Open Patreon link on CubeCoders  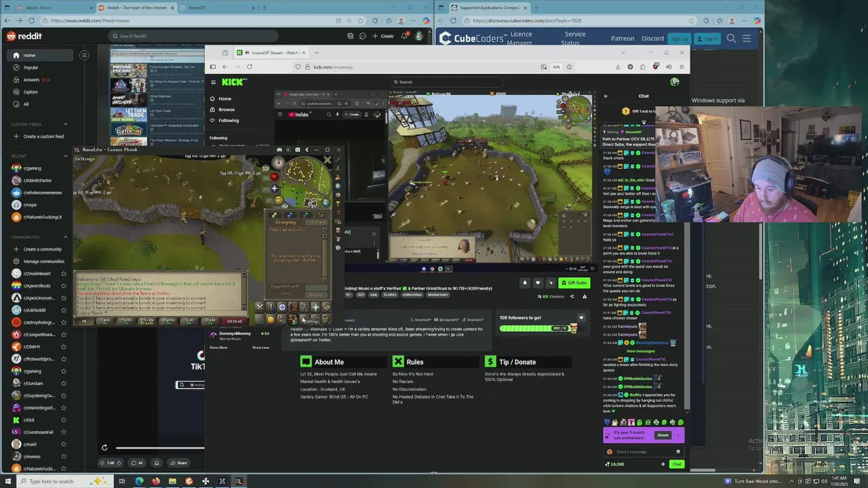coord(623,39)
